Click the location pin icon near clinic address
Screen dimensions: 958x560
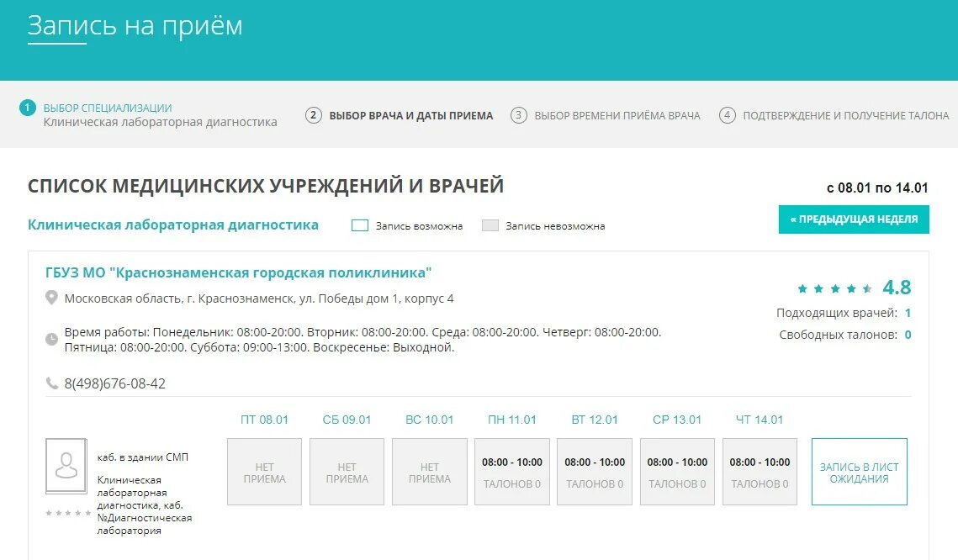pyautogui.click(x=51, y=297)
